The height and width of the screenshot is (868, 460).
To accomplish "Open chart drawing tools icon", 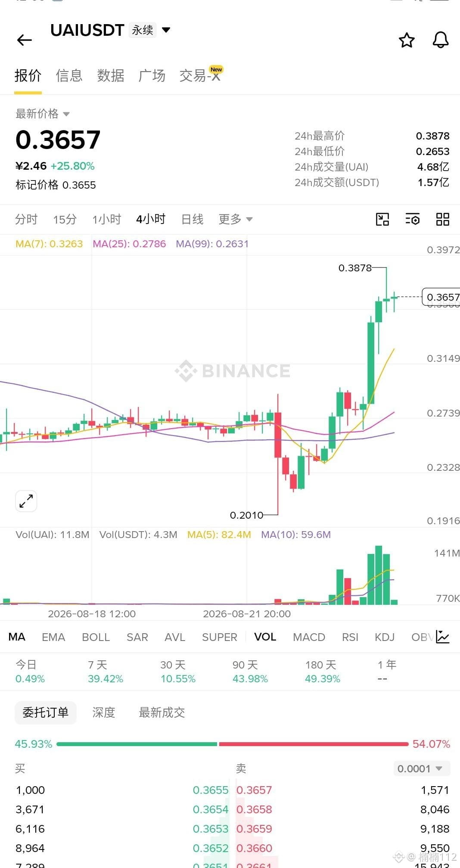I will [382, 219].
